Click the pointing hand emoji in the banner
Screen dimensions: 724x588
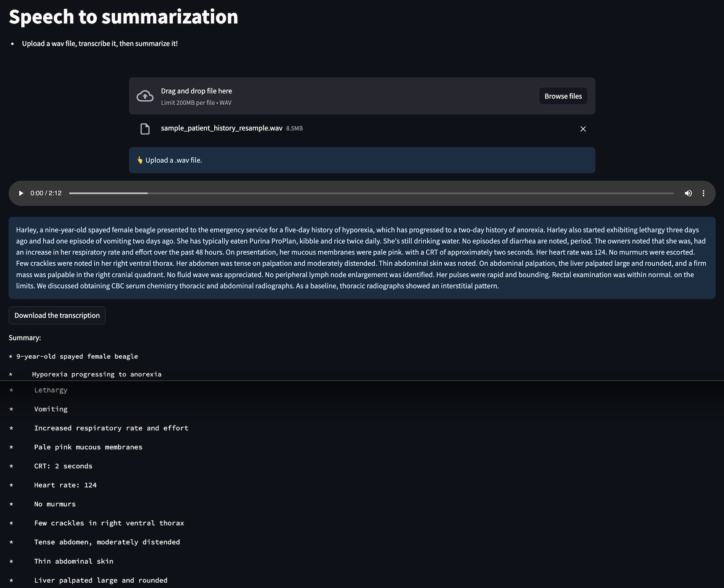pos(140,160)
